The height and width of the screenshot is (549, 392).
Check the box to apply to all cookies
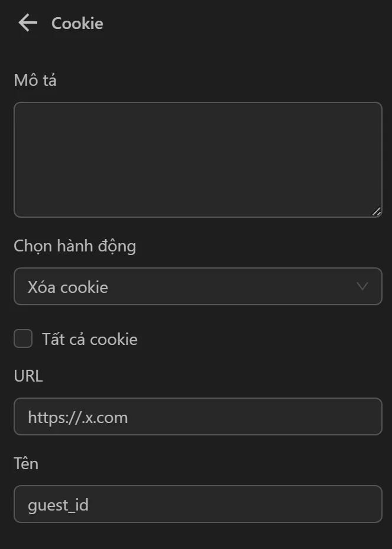tap(22, 338)
